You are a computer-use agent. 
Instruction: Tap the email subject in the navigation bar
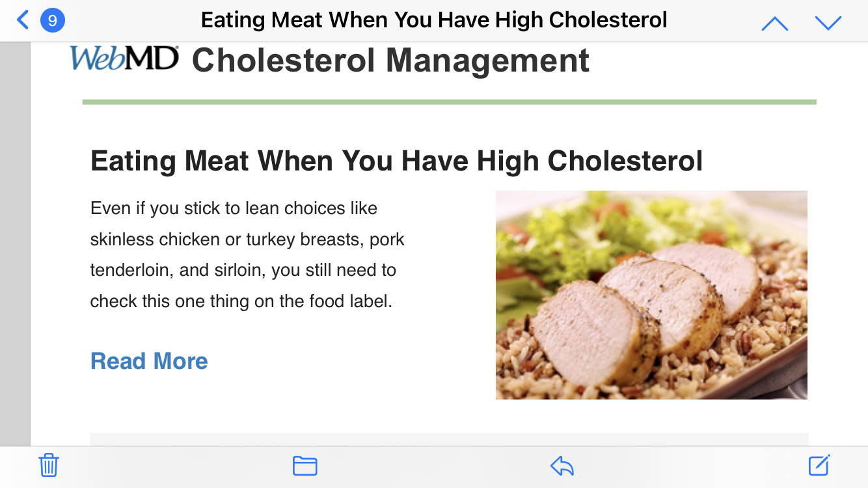[x=434, y=20]
